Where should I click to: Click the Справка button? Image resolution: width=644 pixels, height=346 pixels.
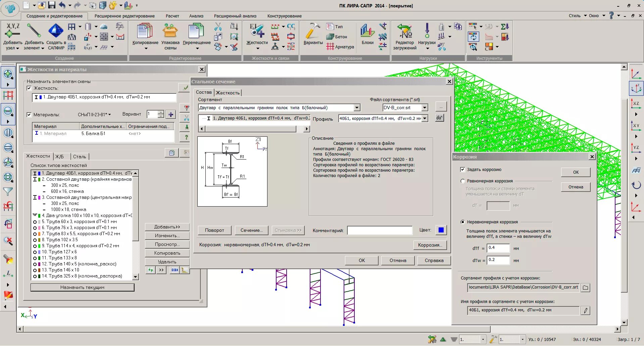point(434,260)
